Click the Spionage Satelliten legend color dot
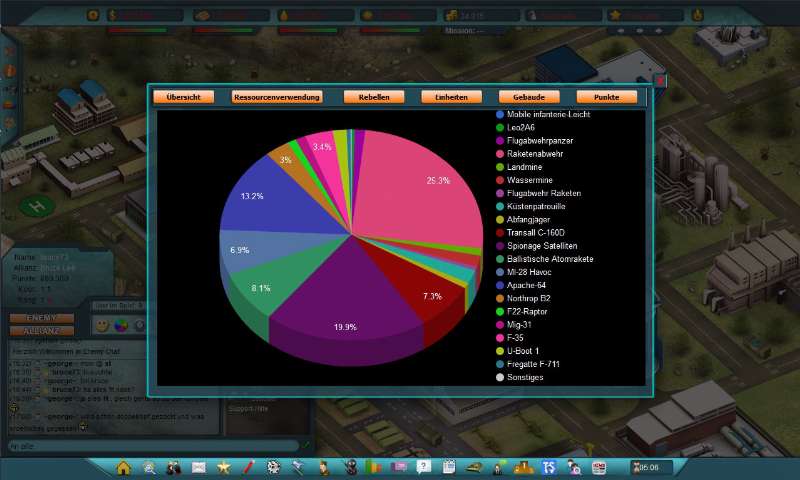 (500, 246)
